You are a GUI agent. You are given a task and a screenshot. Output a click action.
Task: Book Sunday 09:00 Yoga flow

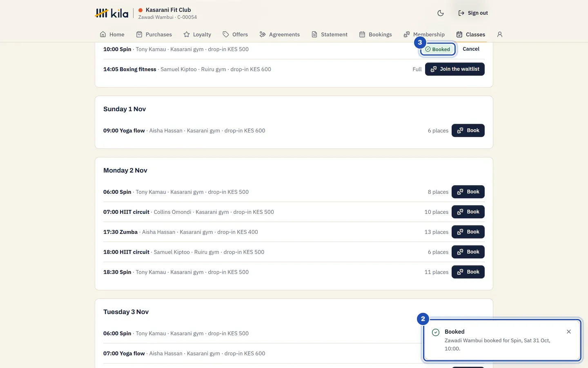(468, 130)
